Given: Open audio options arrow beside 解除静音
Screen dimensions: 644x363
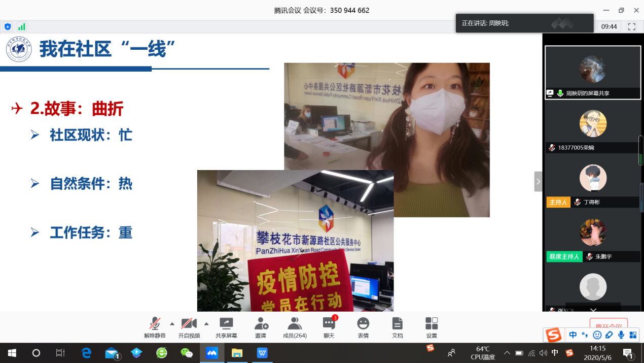Looking at the screenshot, I should [172, 323].
